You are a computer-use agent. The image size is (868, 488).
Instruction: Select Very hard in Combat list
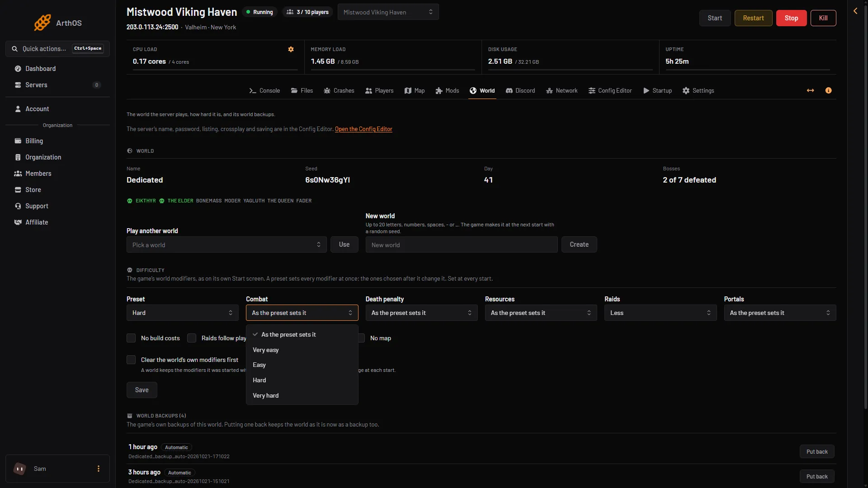coord(302,395)
